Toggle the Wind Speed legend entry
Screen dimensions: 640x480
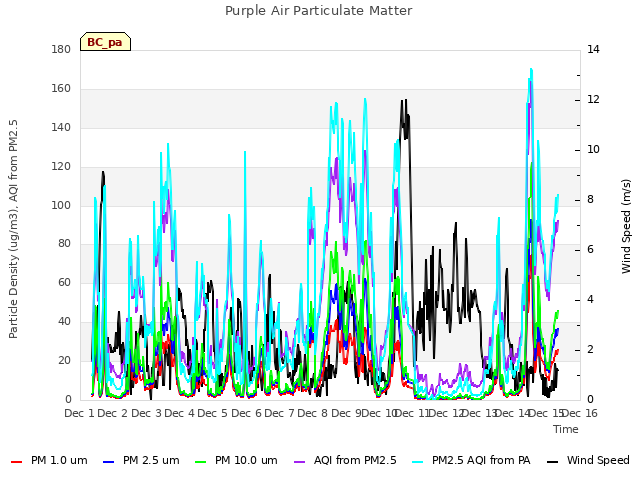pyautogui.click(x=588, y=461)
